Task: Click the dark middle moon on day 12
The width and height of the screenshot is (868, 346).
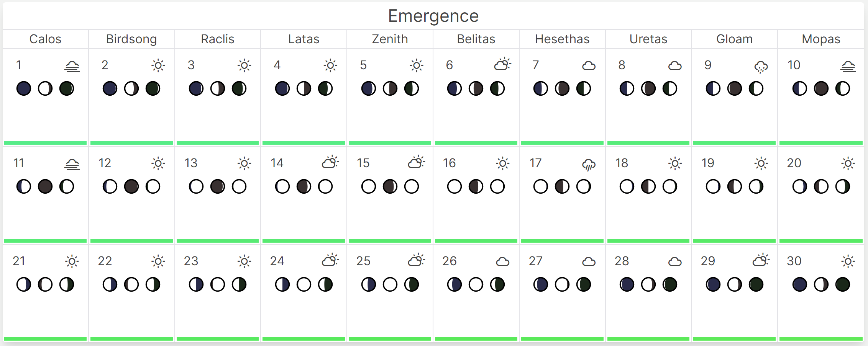Action: click(x=131, y=186)
